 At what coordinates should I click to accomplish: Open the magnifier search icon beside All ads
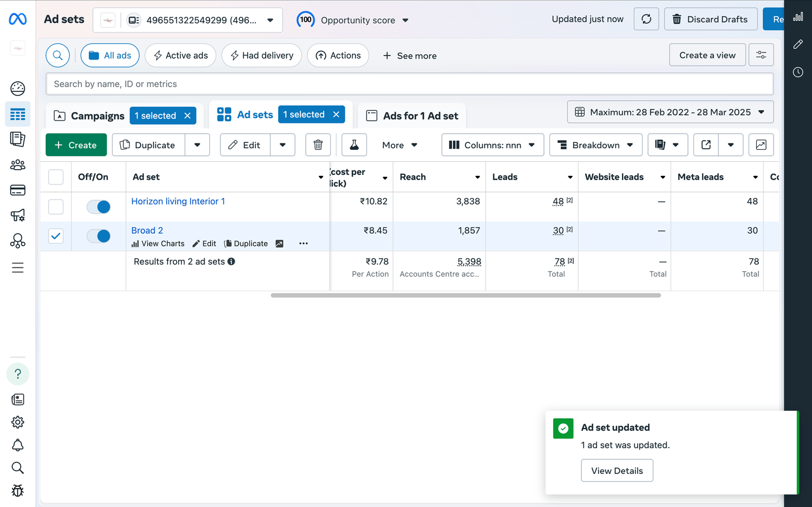tap(58, 55)
